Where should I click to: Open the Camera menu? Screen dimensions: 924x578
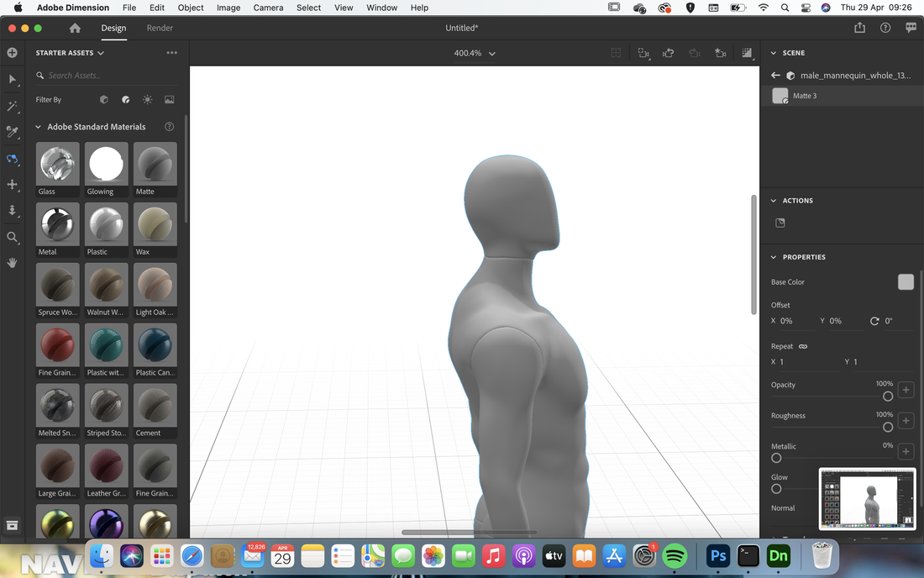pyautogui.click(x=268, y=8)
